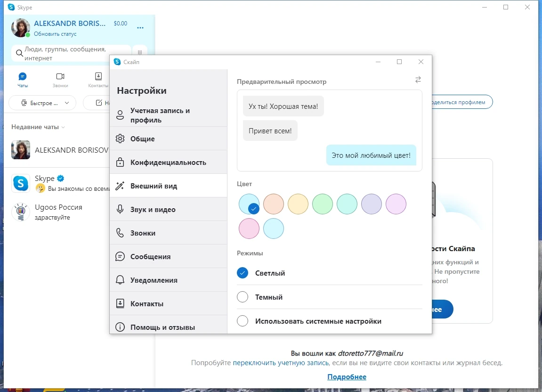Open the three-dot More menu
This screenshot has width=542, height=392.
pos(140,28)
